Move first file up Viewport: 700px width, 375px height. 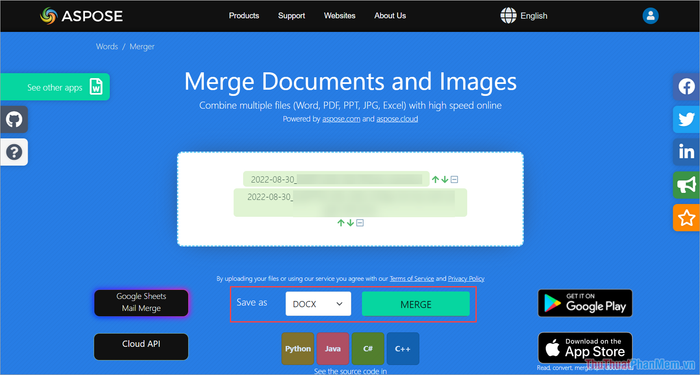click(x=435, y=179)
